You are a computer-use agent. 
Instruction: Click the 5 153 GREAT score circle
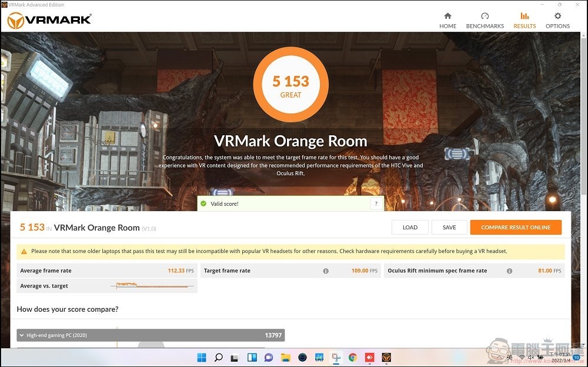click(291, 85)
